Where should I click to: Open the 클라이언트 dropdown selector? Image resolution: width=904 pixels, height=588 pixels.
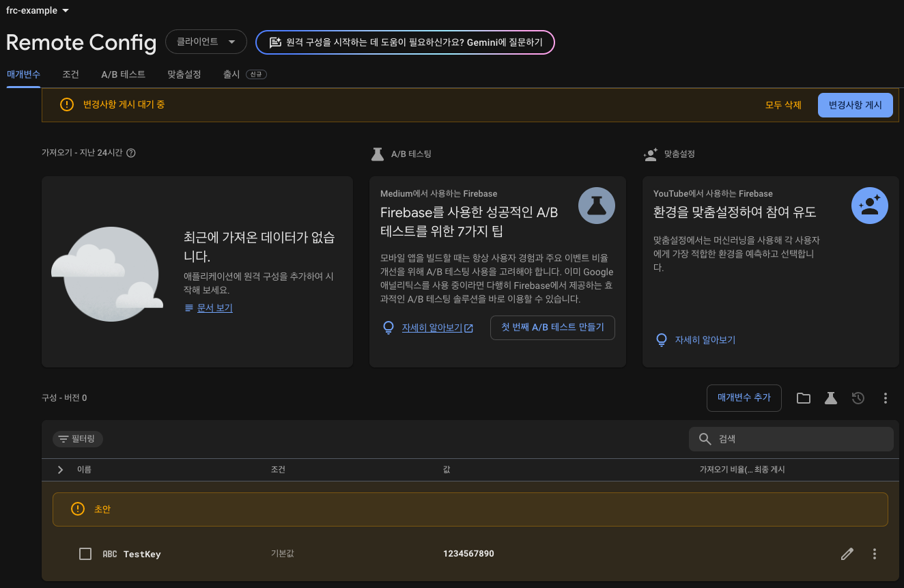[x=206, y=42]
